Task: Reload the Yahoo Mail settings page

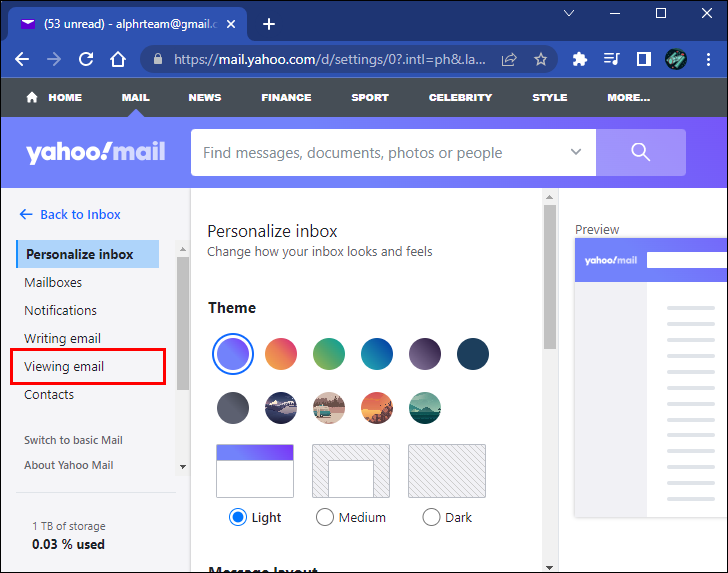Action: pyautogui.click(x=86, y=59)
